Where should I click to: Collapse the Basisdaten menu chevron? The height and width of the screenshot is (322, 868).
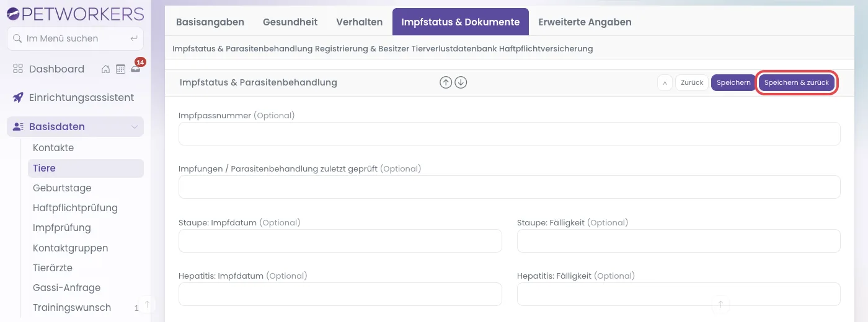(135, 127)
